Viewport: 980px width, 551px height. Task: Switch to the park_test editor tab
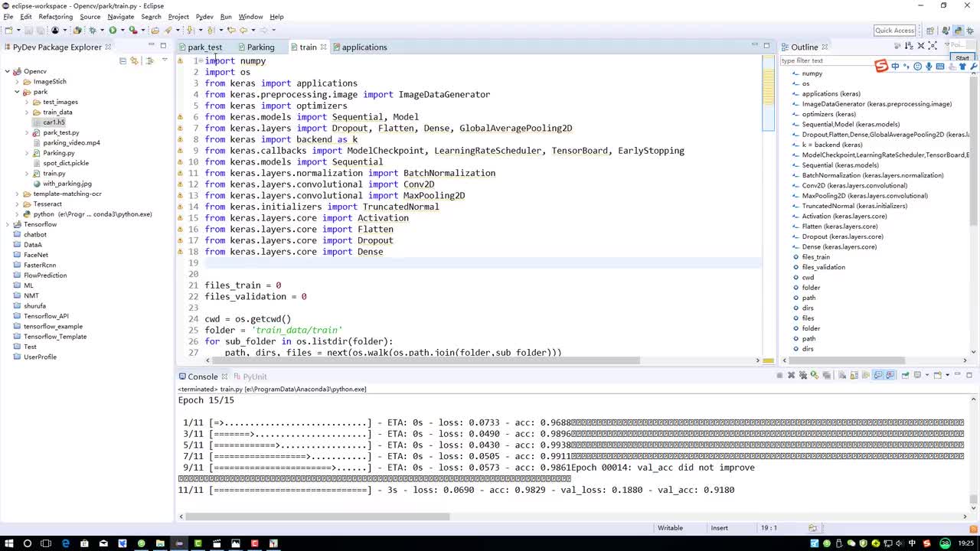click(204, 47)
